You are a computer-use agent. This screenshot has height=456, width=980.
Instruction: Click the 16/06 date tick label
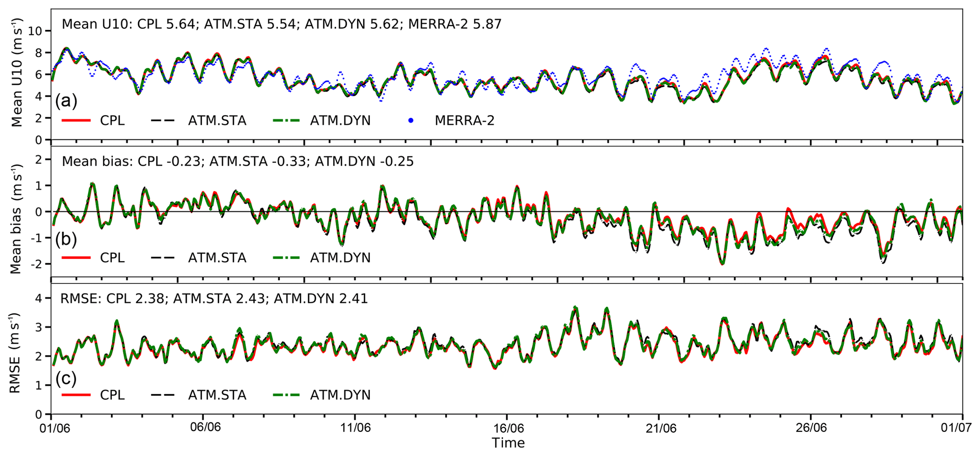(507, 427)
